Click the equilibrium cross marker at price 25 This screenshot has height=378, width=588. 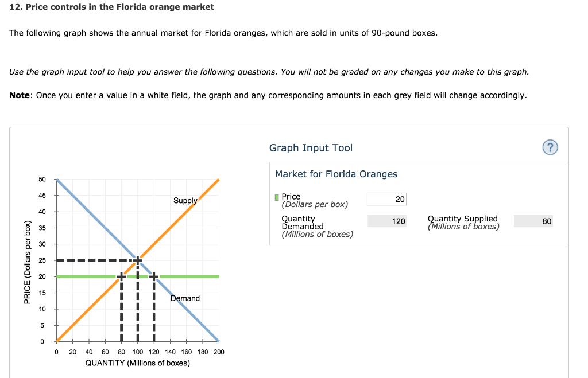click(138, 259)
